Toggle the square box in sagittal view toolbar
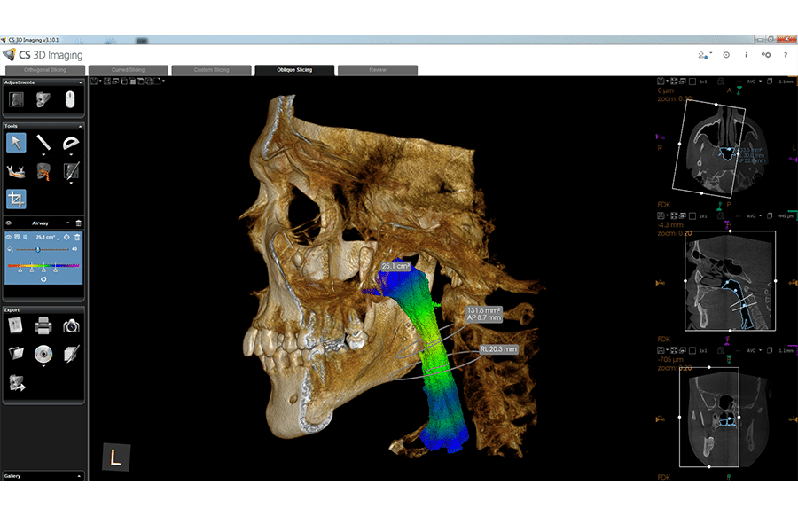The width and height of the screenshot is (798, 532). pyautogui.click(x=692, y=215)
